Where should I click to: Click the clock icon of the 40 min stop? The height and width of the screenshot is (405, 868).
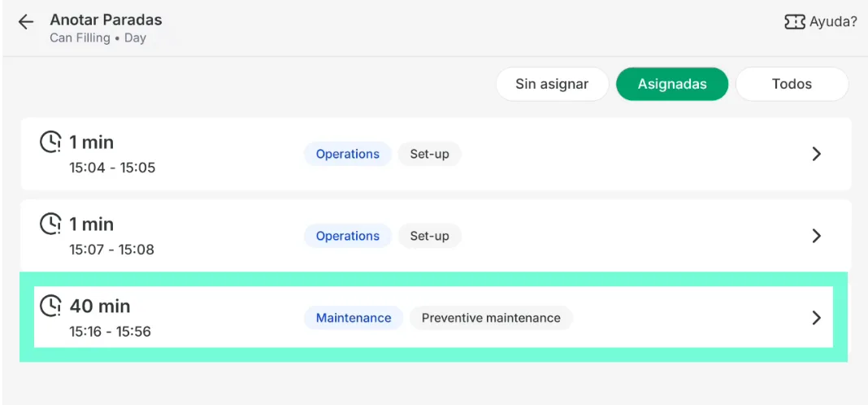50,306
